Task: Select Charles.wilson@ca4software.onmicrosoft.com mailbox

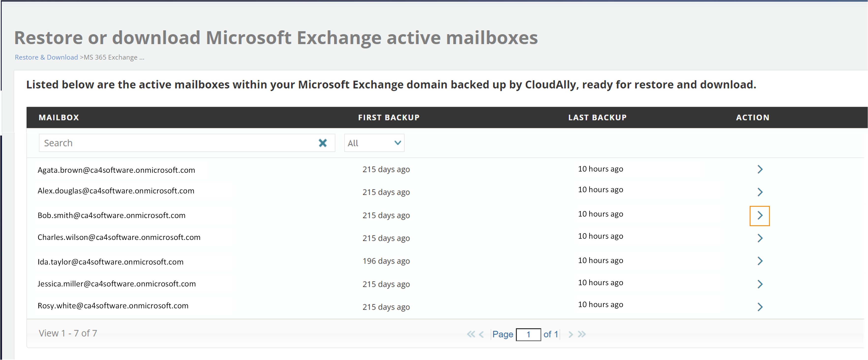Action: (x=119, y=238)
